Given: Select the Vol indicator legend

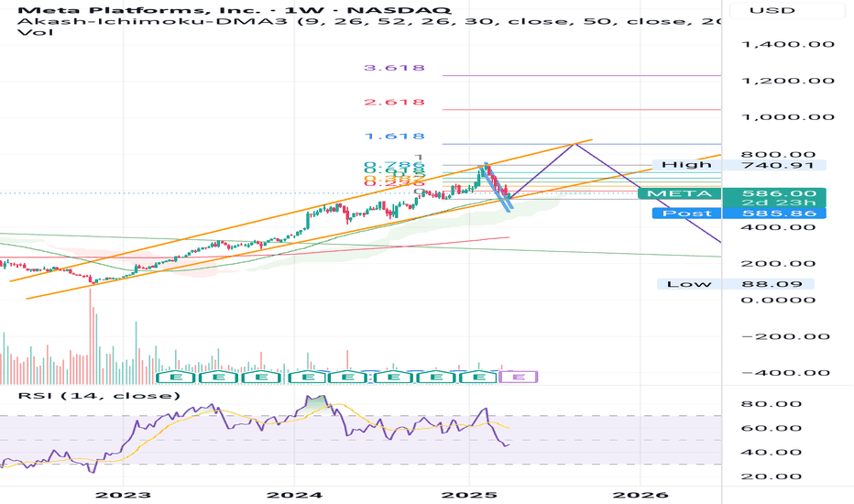Looking at the screenshot, I should [36, 32].
